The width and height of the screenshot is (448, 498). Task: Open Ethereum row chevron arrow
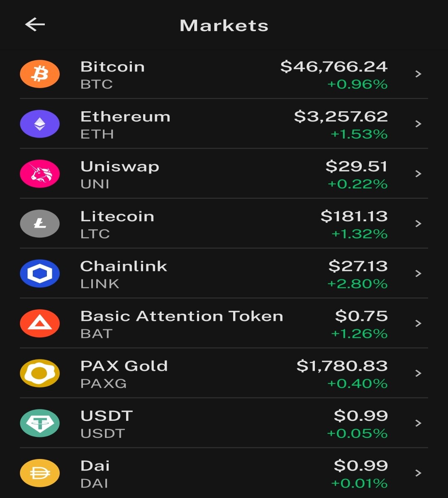point(418,124)
